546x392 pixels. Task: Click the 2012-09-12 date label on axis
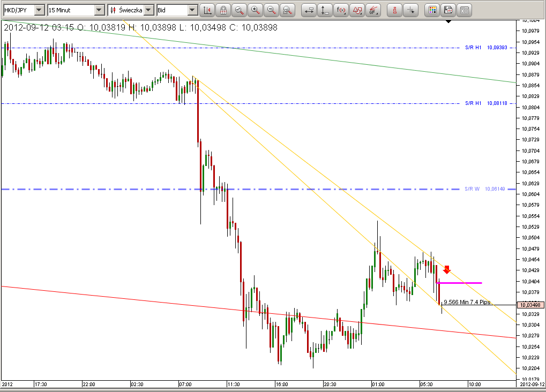[532, 385]
